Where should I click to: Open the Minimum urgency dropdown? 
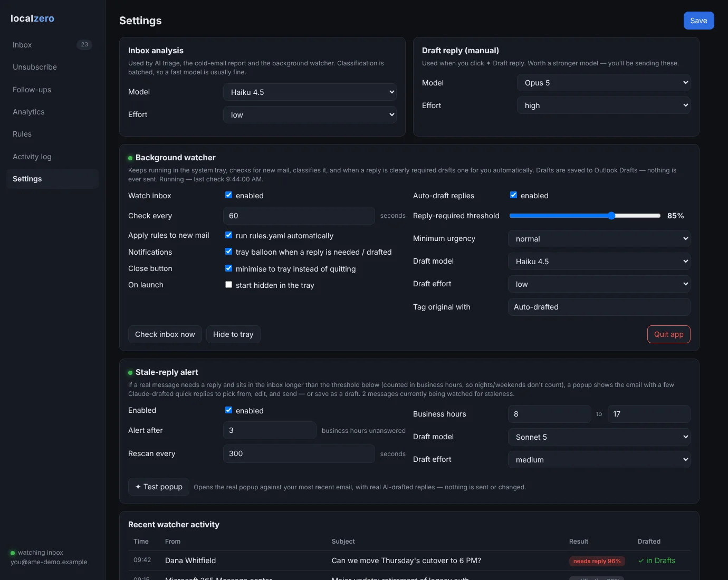point(599,239)
